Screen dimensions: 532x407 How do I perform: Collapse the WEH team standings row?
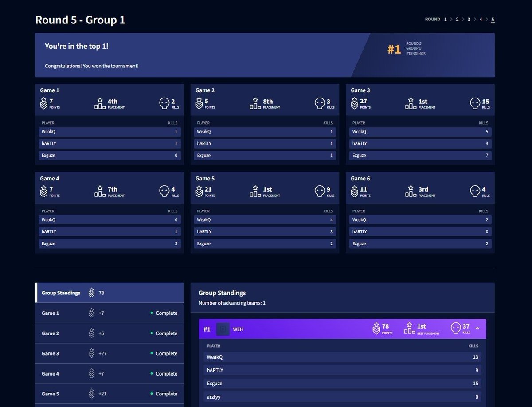(x=477, y=329)
